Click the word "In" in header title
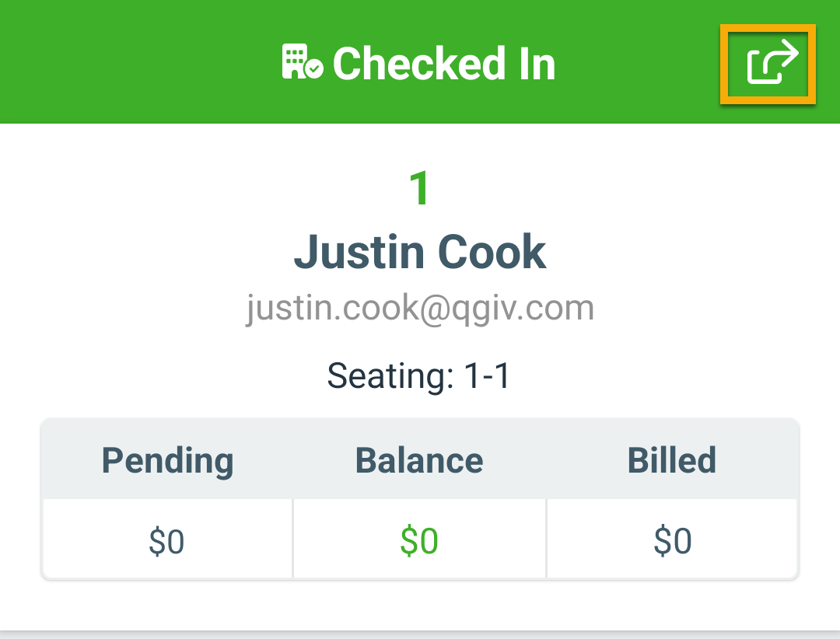This screenshot has width=840, height=639. coord(537,63)
